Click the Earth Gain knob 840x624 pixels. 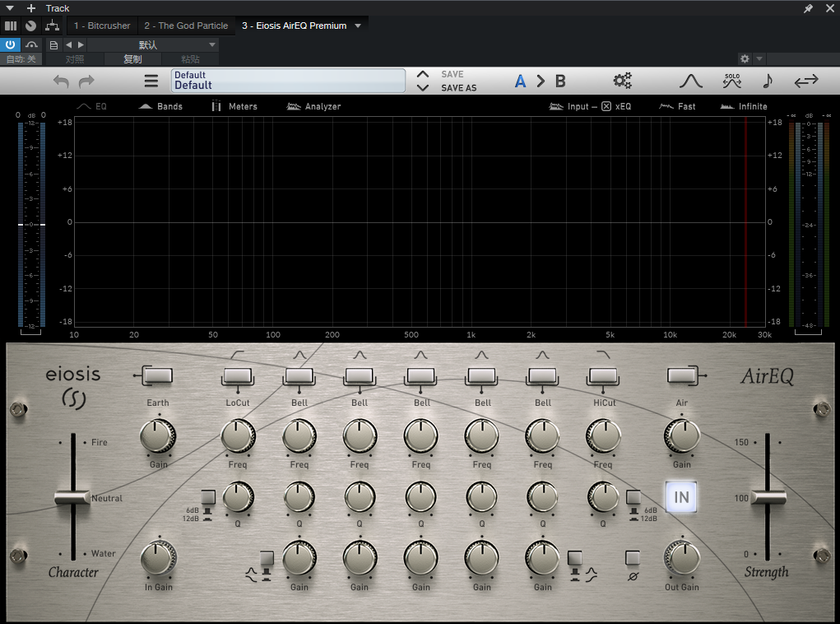click(157, 436)
